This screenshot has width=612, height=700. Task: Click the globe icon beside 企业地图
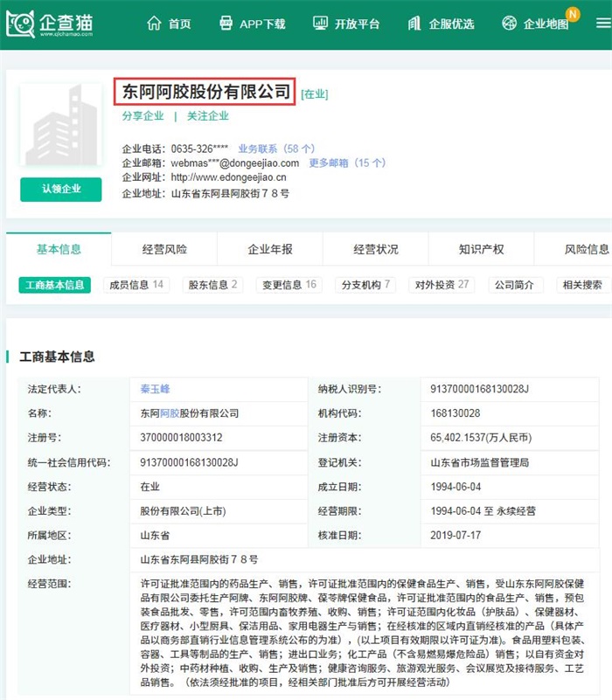509,23
